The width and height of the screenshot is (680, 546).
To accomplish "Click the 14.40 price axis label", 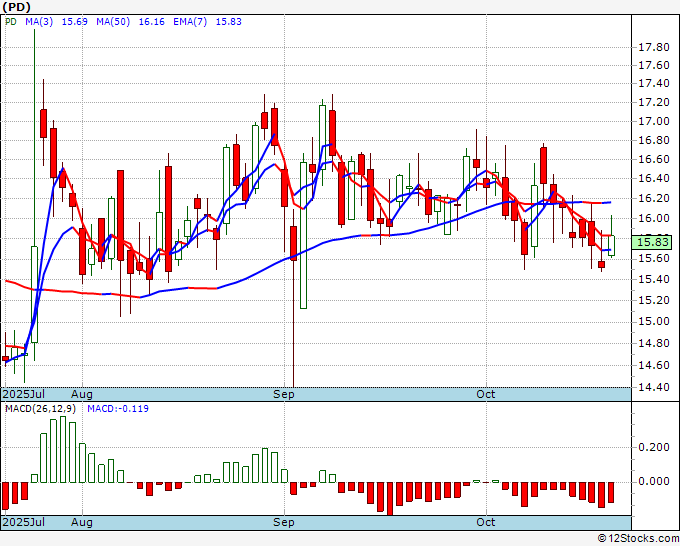I will [654, 388].
